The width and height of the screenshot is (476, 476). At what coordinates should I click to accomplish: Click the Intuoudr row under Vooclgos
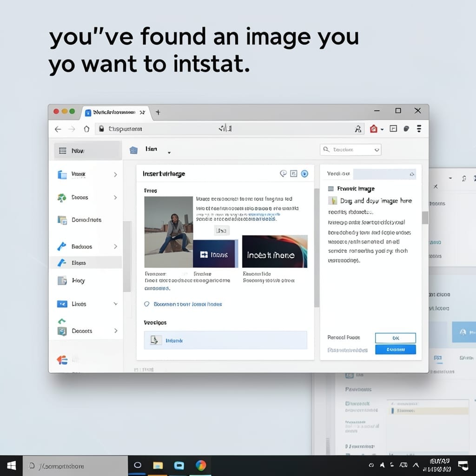click(x=225, y=340)
